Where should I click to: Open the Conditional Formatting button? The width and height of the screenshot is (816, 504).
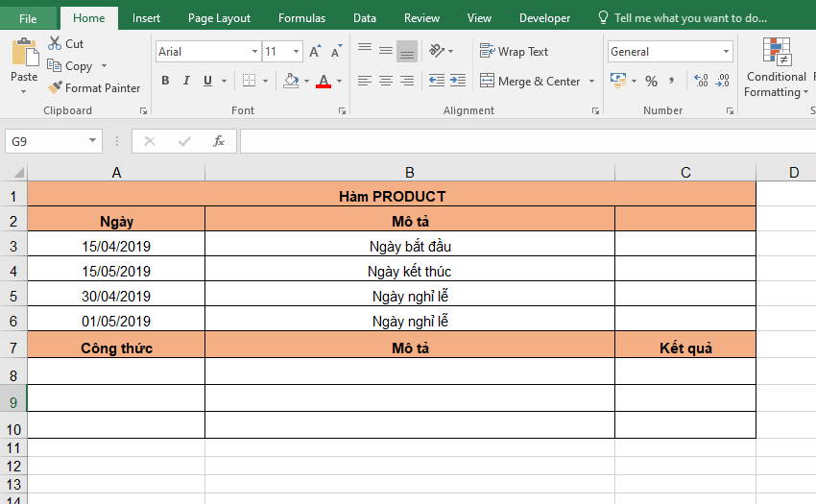[x=776, y=67]
